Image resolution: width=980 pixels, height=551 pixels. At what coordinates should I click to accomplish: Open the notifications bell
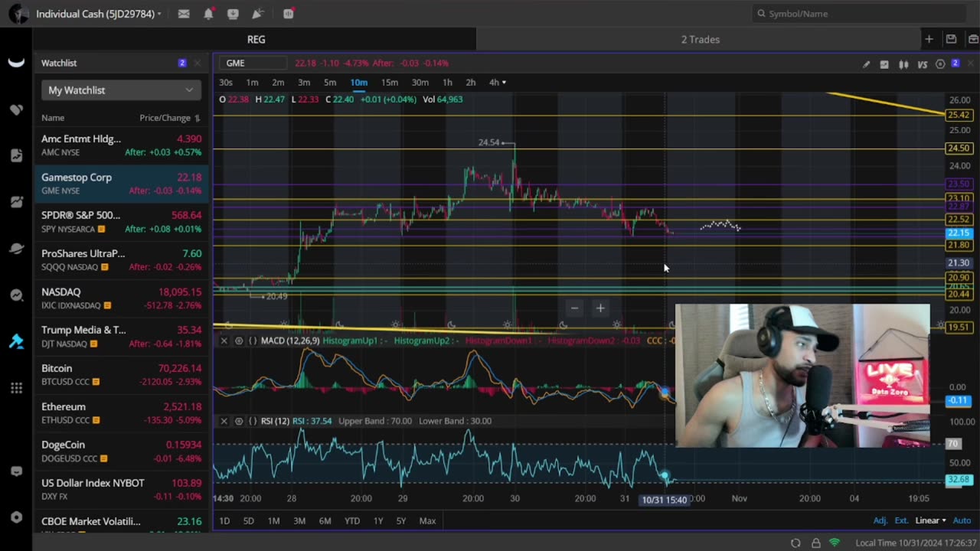(x=208, y=14)
